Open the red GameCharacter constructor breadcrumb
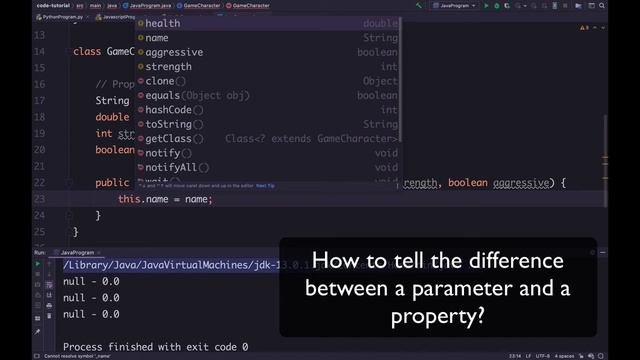Viewport: 640px width, 360px height. pyautogui.click(x=248, y=6)
